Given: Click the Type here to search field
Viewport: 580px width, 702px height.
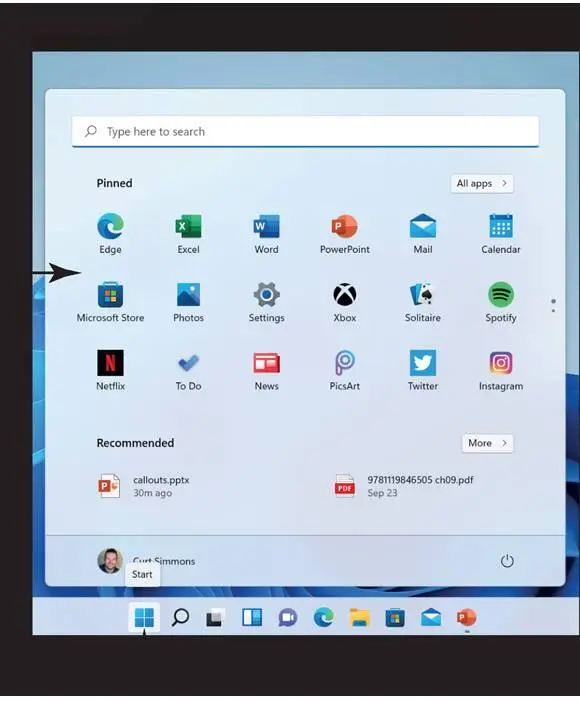Looking at the screenshot, I should (x=305, y=131).
